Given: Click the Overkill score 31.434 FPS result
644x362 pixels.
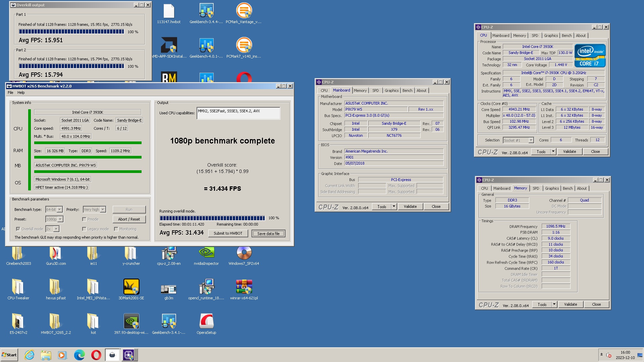Looking at the screenshot, I should [x=222, y=189].
